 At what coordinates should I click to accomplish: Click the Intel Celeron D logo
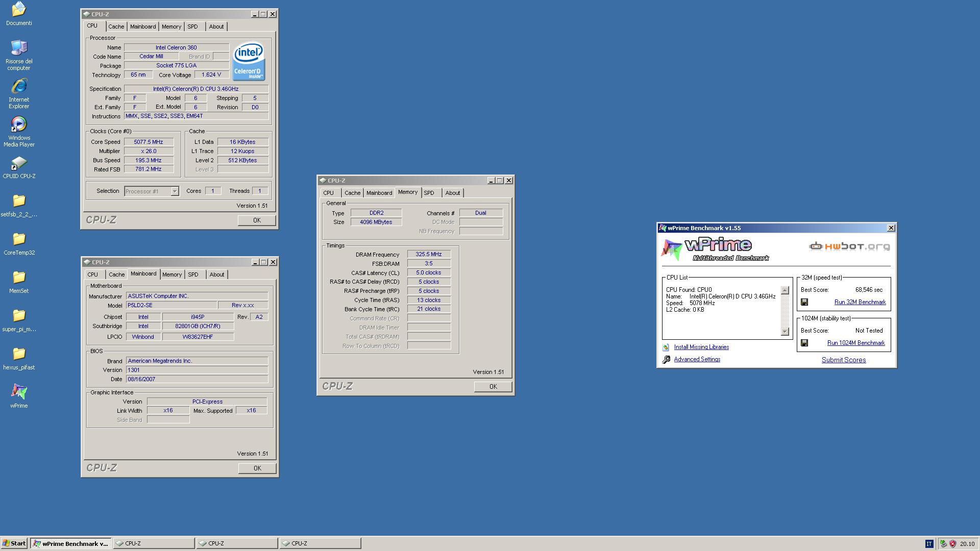click(249, 61)
